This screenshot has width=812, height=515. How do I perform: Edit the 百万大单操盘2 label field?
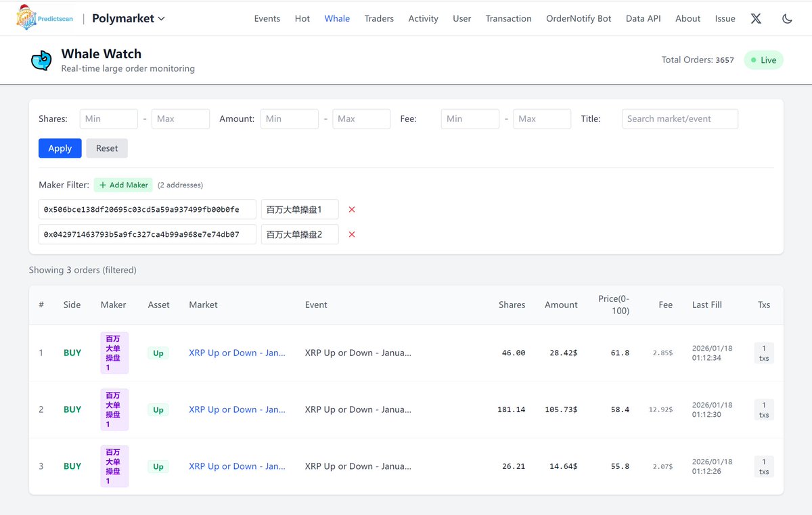300,235
